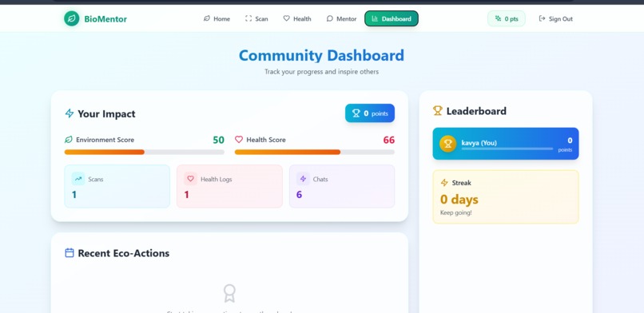Click the 0 pts badge in header
The width and height of the screenshot is (644, 313).
pyautogui.click(x=507, y=18)
